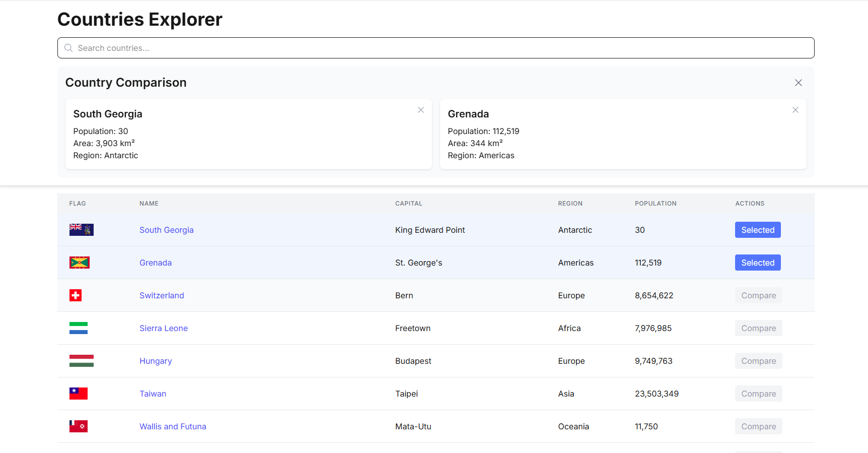Click the Sierra Leone flag
This screenshot has height=453, width=868.
[x=79, y=328]
